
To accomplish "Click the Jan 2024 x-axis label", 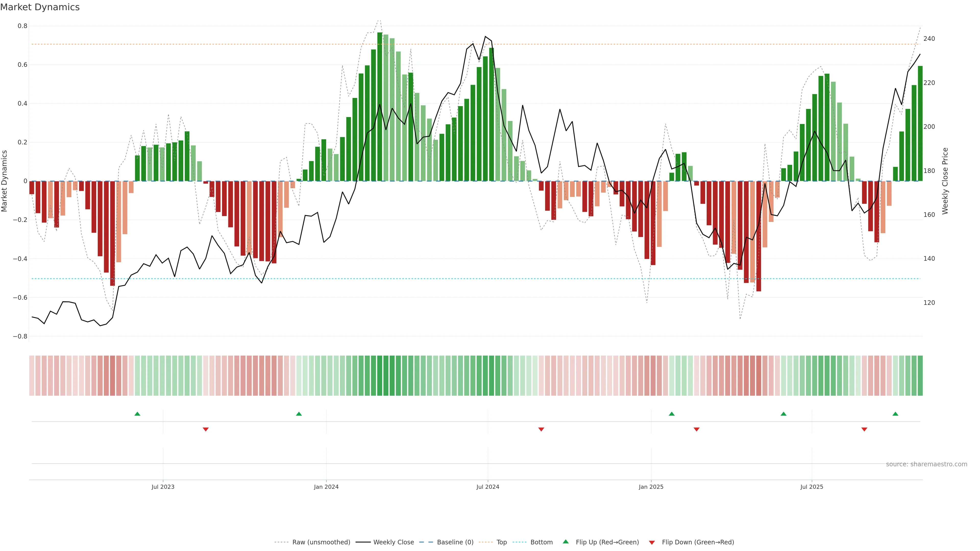I will 326,487.
